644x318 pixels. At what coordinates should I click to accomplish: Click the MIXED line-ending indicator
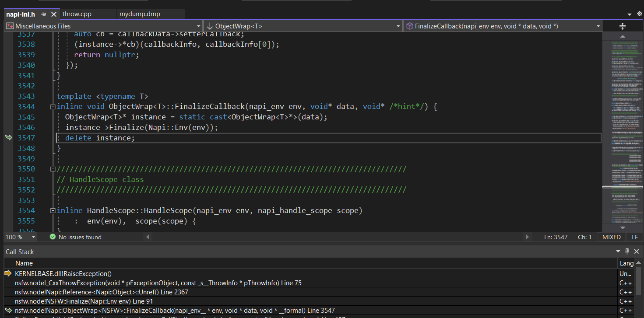click(611, 237)
